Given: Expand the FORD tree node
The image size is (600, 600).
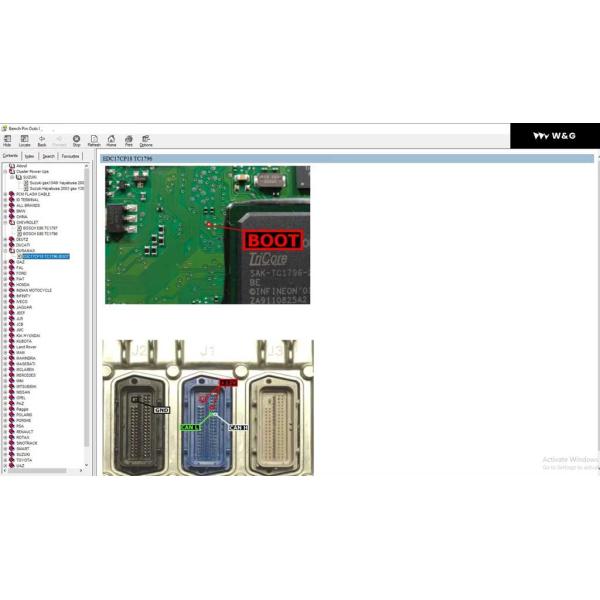Looking at the screenshot, I should [5, 273].
